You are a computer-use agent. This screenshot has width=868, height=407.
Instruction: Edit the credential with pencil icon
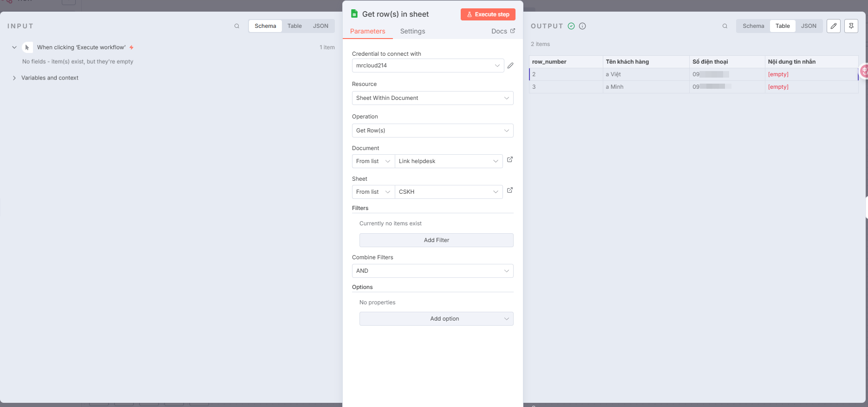pyautogui.click(x=510, y=66)
